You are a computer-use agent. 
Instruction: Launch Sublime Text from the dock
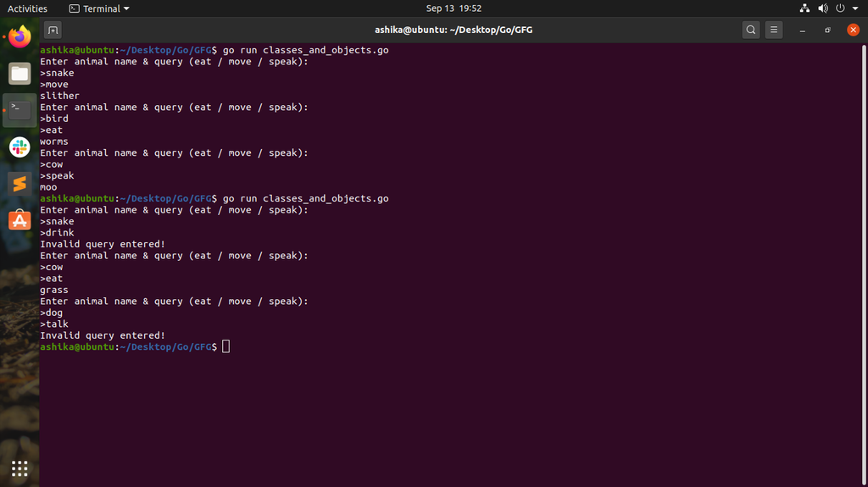point(19,184)
